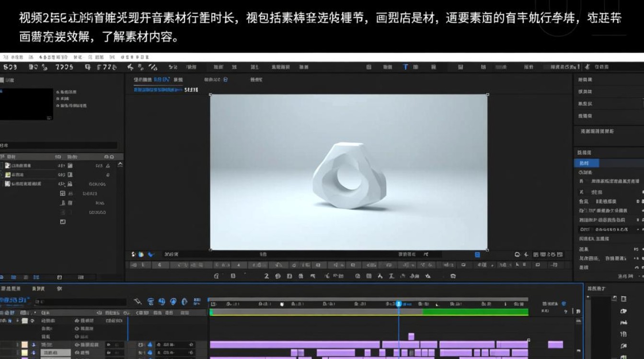Click the peach color label swatch in timeline

24,344
